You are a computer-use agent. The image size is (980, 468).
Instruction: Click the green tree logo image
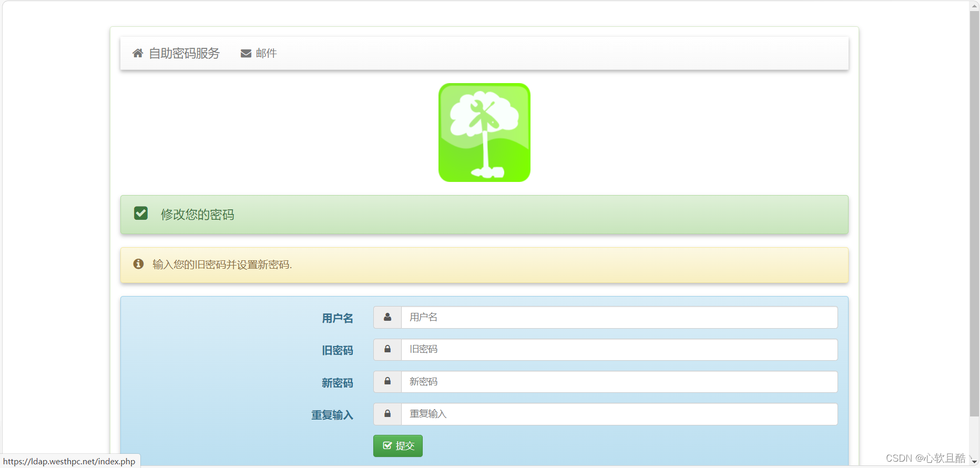[484, 133]
